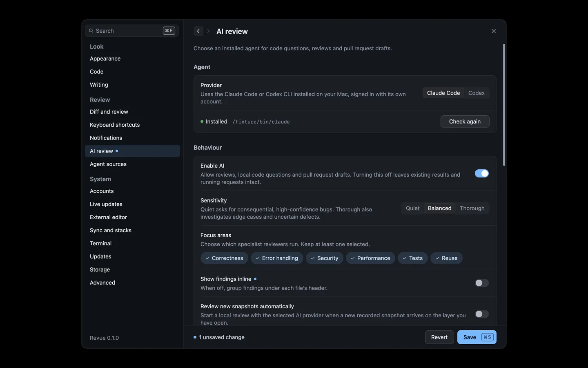This screenshot has height=368, width=588.
Task: Deselect the Reuse focus chip
Action: (446, 258)
